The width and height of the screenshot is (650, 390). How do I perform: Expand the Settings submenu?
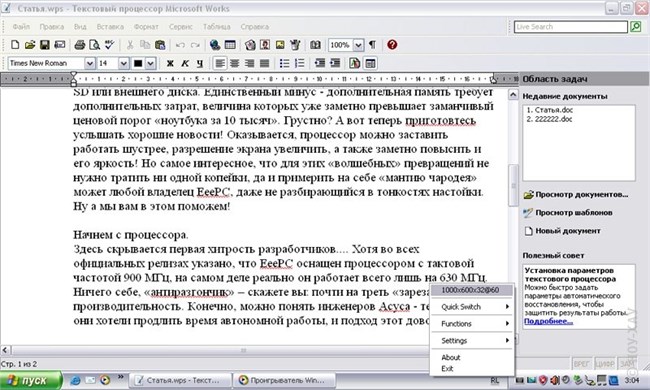[x=473, y=341]
